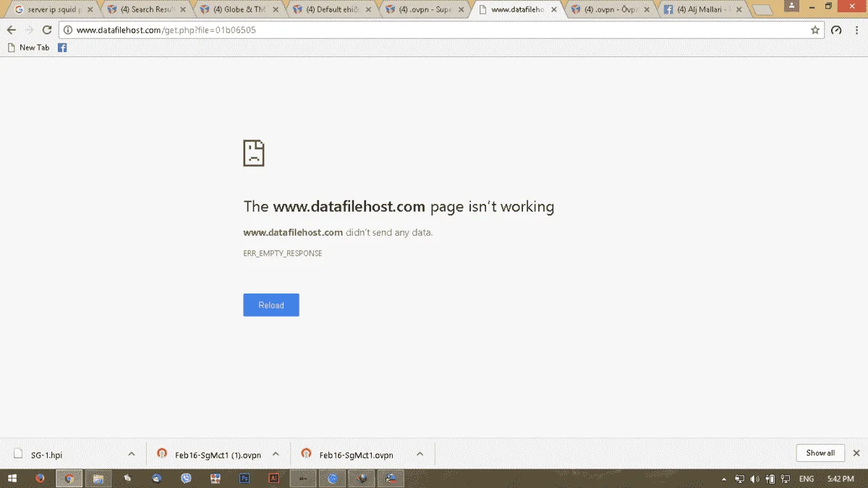The width and height of the screenshot is (868, 488).
Task: Open Feb16-SgMct1 (1).ovpn download
Action: pos(210,455)
